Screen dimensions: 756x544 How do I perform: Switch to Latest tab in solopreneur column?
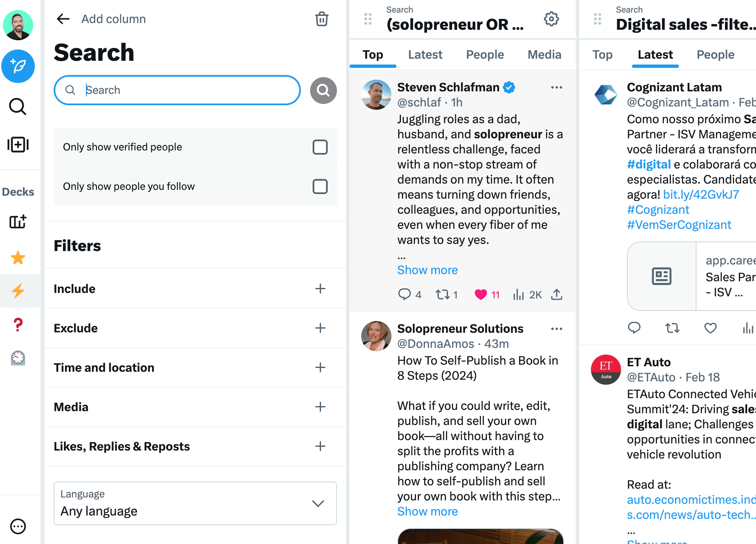425,54
